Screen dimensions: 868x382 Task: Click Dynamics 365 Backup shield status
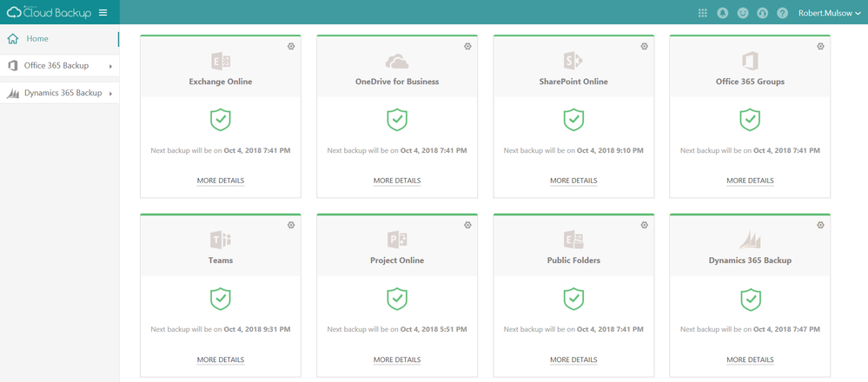750,299
